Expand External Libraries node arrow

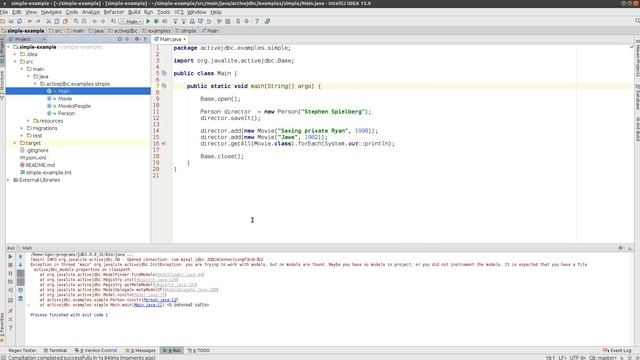[x=9, y=180]
